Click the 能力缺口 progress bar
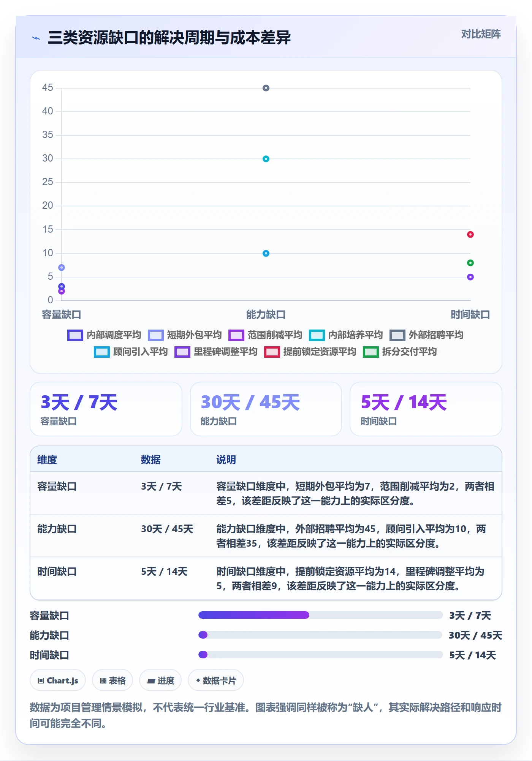This screenshot has width=532, height=761. pos(320,635)
